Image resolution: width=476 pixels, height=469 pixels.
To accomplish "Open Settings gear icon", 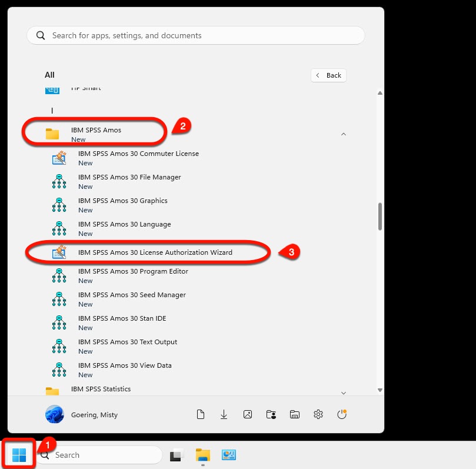I will (x=318, y=414).
